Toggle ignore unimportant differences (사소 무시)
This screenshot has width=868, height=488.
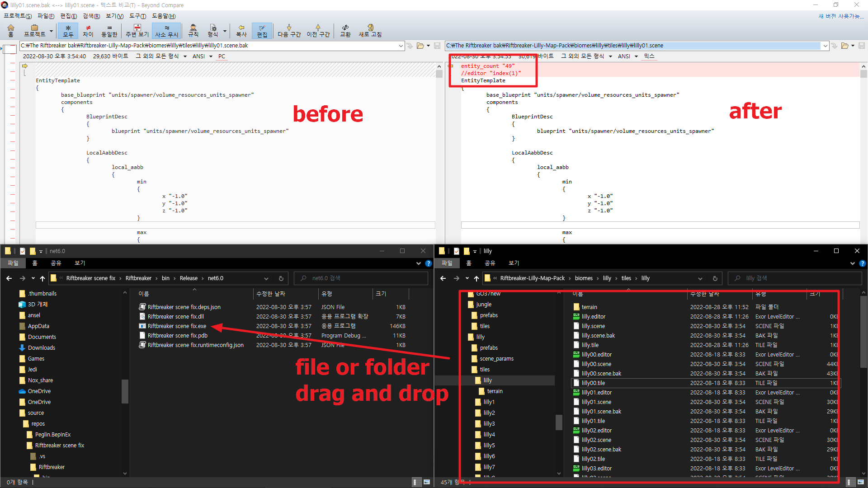pos(166,31)
